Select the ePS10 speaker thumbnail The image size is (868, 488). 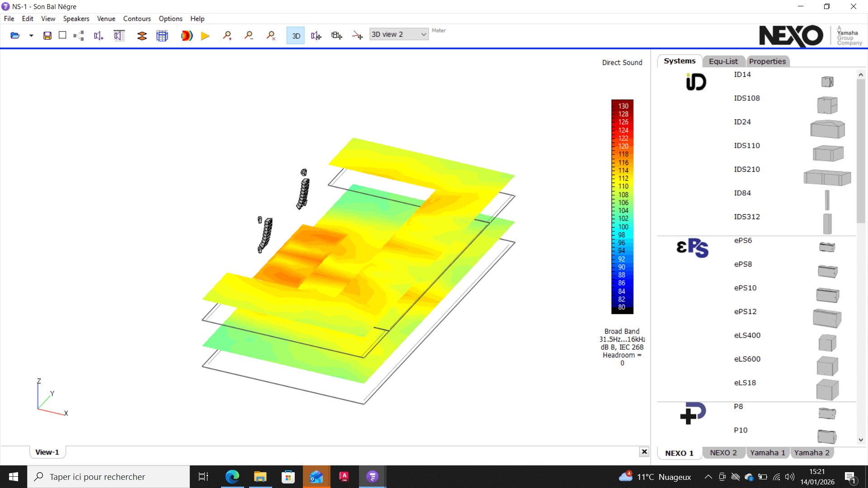[x=828, y=295]
